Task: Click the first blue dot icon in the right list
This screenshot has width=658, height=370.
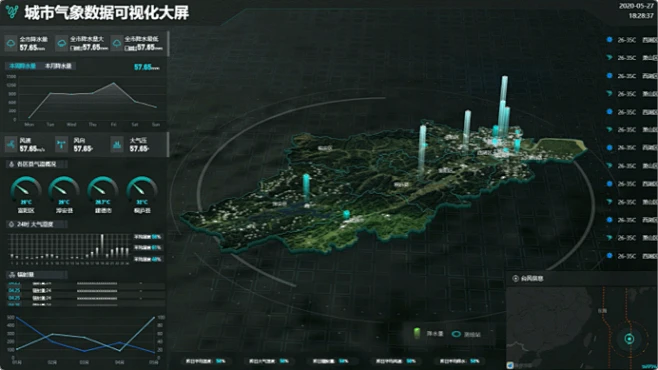Action: pyautogui.click(x=609, y=39)
